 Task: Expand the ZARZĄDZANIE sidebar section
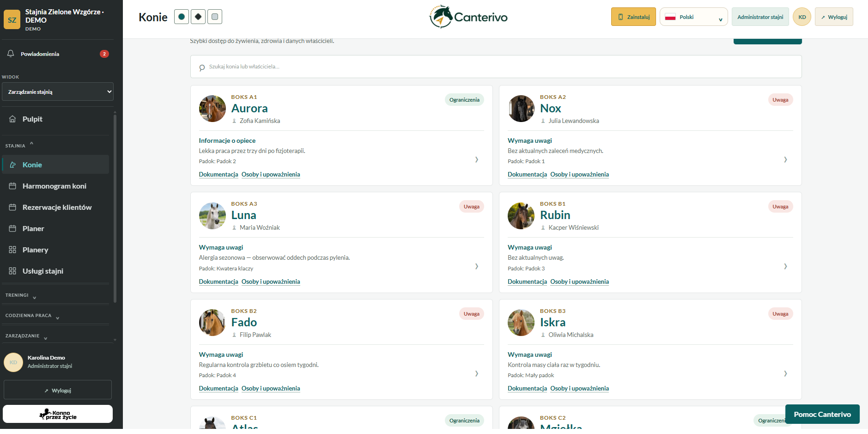26,336
